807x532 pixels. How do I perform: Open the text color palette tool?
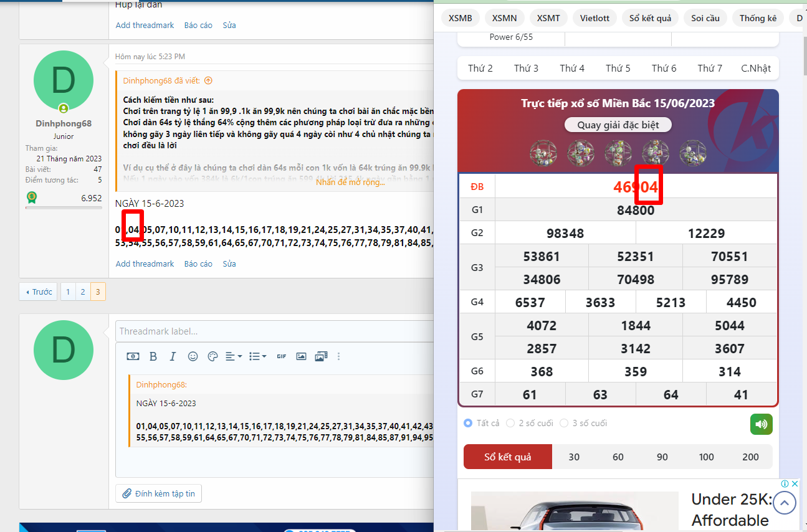pyautogui.click(x=212, y=356)
